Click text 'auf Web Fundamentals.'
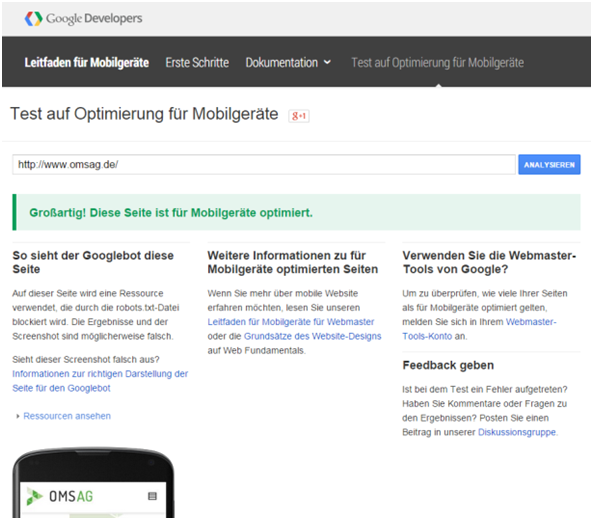Viewport: 593px width, 520px height. (x=256, y=351)
